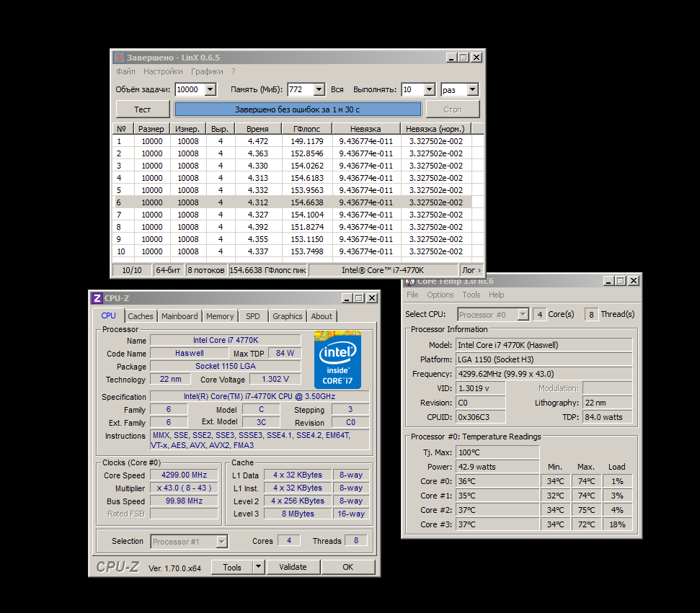
Task: Click the Core Speed 4299.00 MHz value
Action: [x=184, y=475]
